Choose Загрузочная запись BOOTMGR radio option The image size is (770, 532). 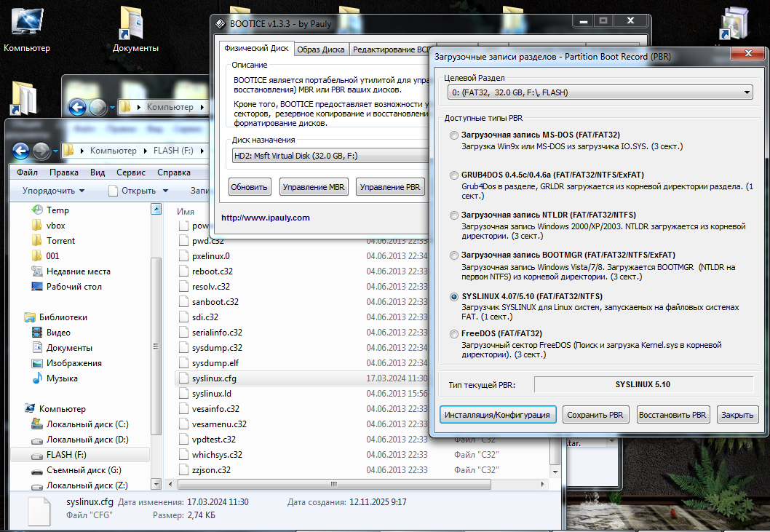click(x=454, y=255)
